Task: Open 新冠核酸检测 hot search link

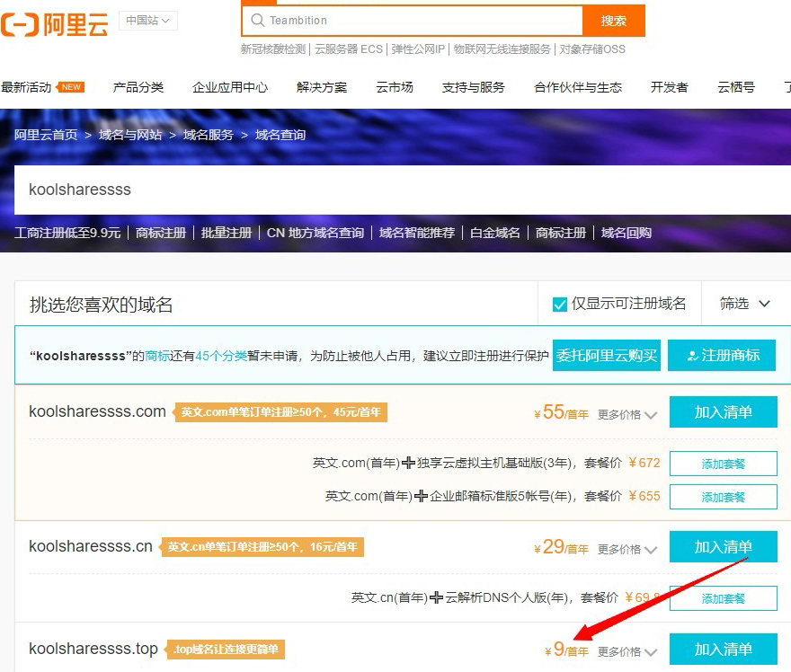Action: 273,49
